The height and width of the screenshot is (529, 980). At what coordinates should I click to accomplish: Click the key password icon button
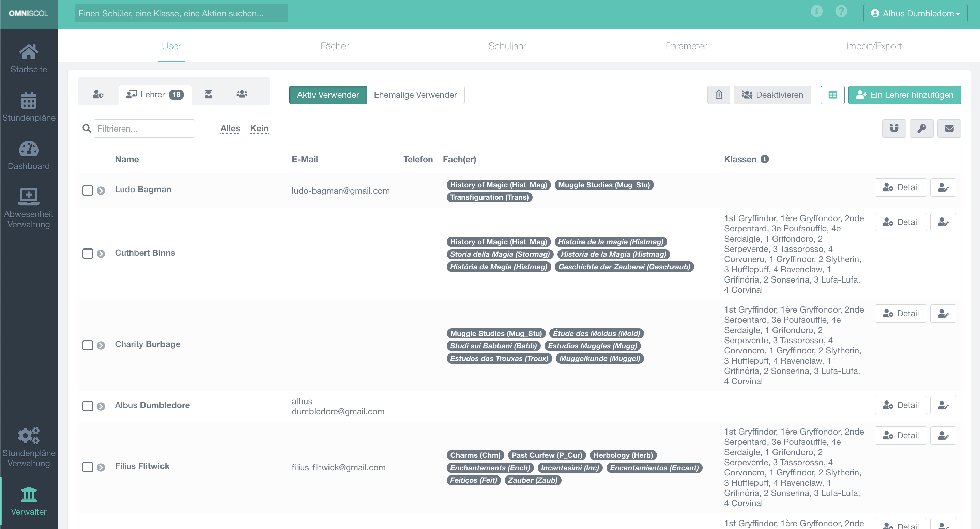(x=921, y=128)
